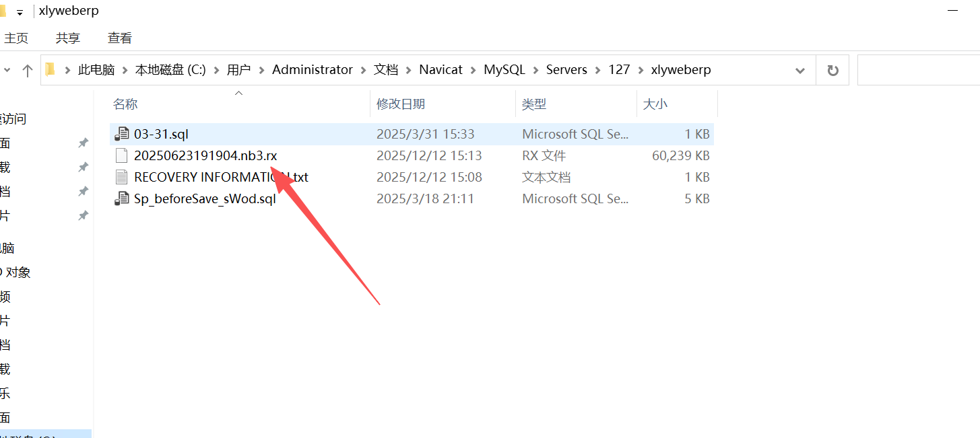980x438 pixels.
Task: Click the 20250623191904.nb3.rx file icon
Action: pos(122,155)
